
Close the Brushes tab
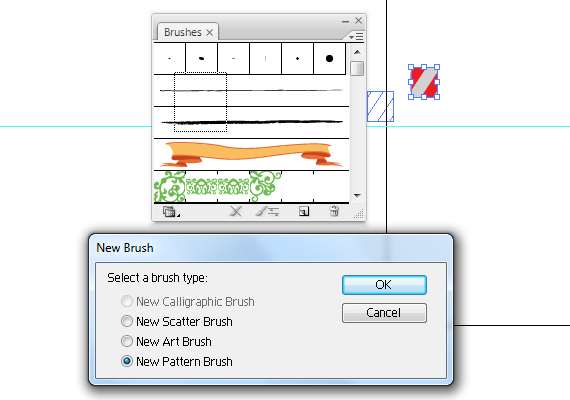pyautogui.click(x=210, y=32)
